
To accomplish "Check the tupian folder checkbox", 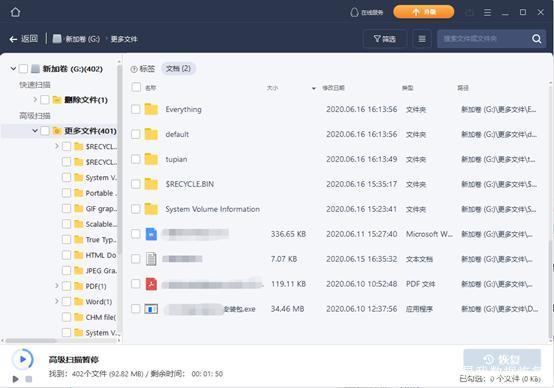I will [x=136, y=159].
